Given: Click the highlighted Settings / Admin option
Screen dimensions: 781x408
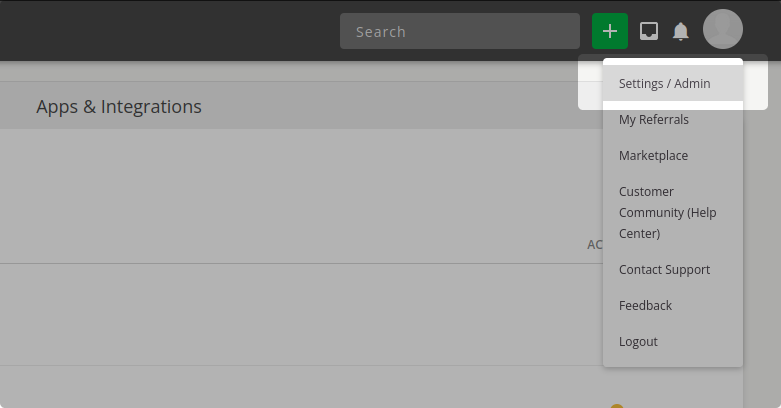Looking at the screenshot, I should (x=664, y=84).
